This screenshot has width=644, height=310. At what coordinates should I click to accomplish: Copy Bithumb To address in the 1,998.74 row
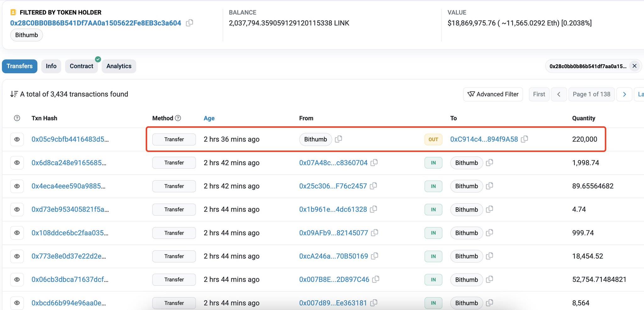pos(489,162)
